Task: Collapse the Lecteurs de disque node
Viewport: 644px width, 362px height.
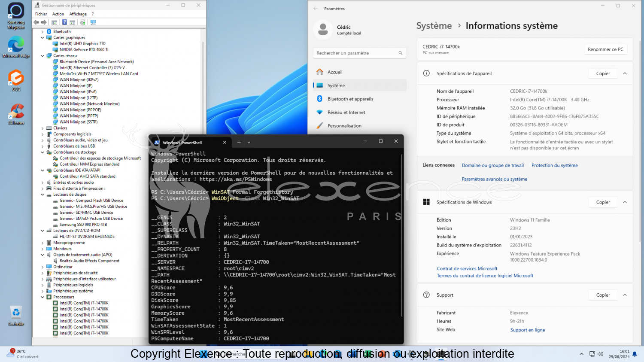Action: 42,195
